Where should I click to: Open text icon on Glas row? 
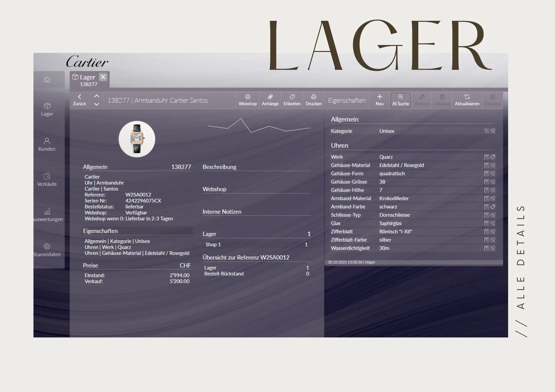pos(487,223)
